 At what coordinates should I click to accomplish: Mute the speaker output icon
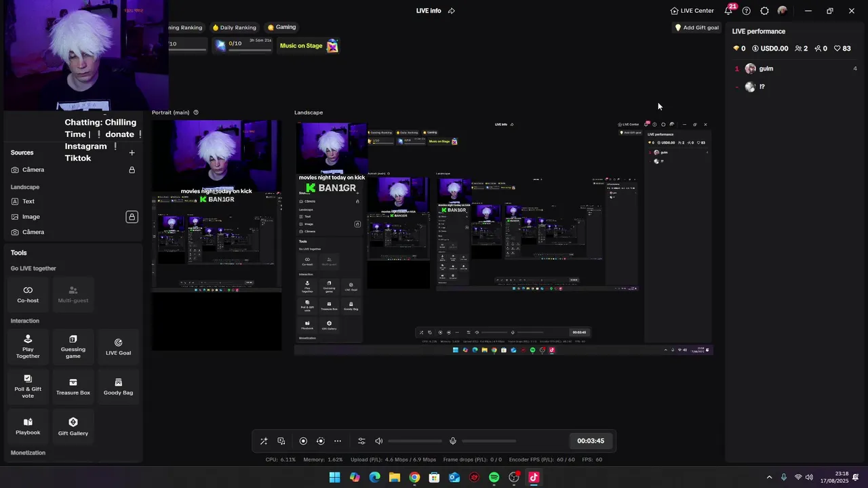(x=379, y=441)
